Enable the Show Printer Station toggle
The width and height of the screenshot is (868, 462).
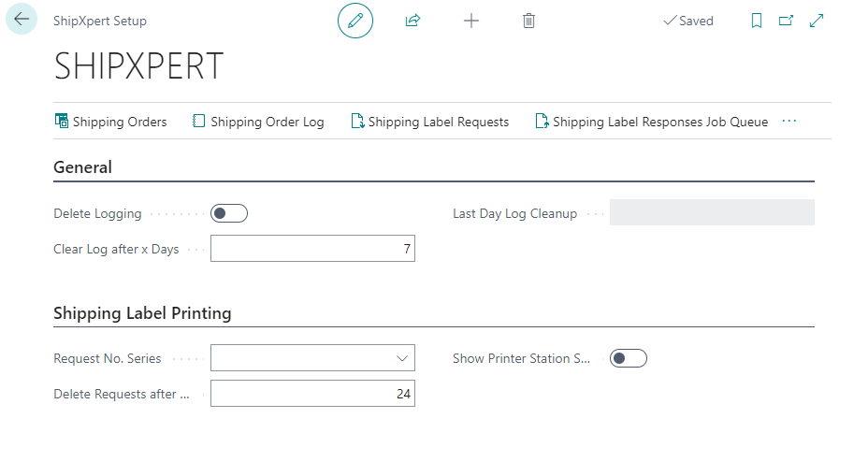tap(628, 358)
